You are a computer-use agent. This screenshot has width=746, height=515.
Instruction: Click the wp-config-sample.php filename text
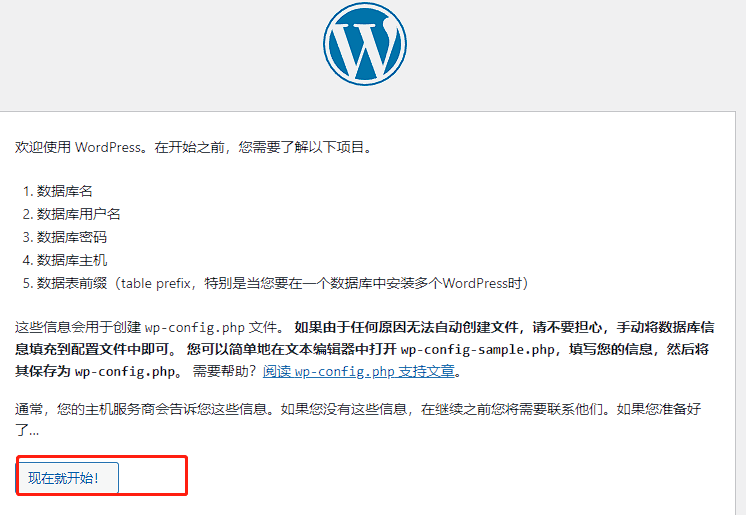coord(477,350)
